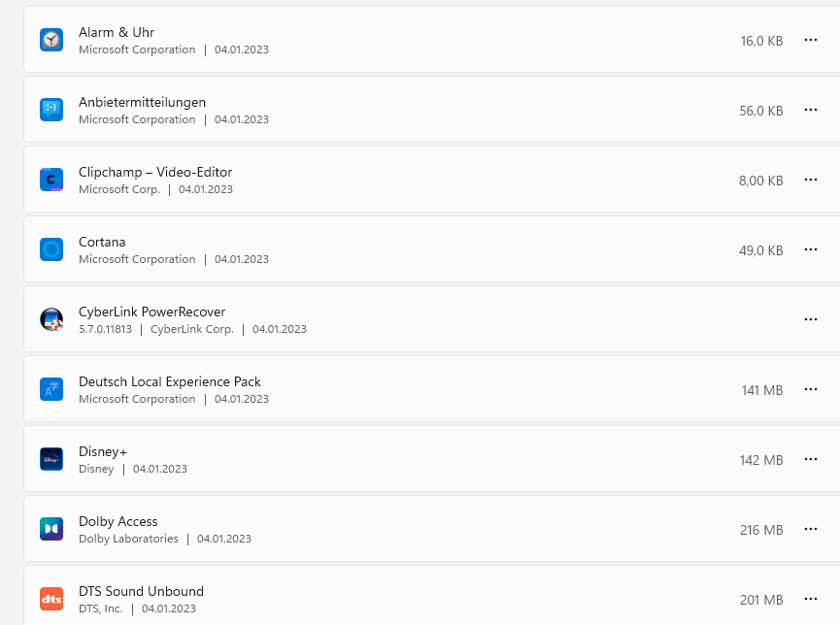Select the Disney+ app title
840x625 pixels.
coord(103,451)
